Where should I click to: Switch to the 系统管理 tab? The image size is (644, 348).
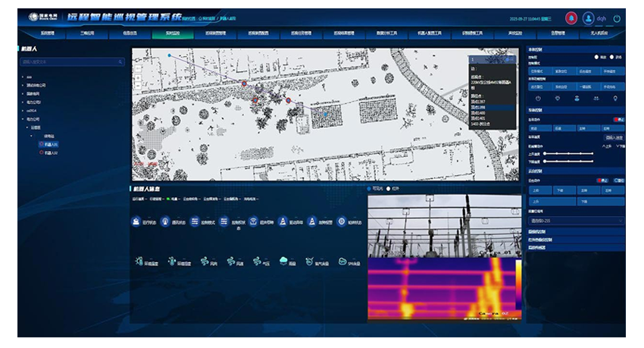point(52,34)
